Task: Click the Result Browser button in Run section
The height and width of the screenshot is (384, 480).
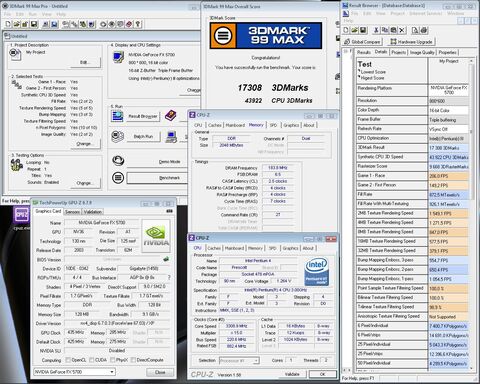Action: (x=143, y=116)
